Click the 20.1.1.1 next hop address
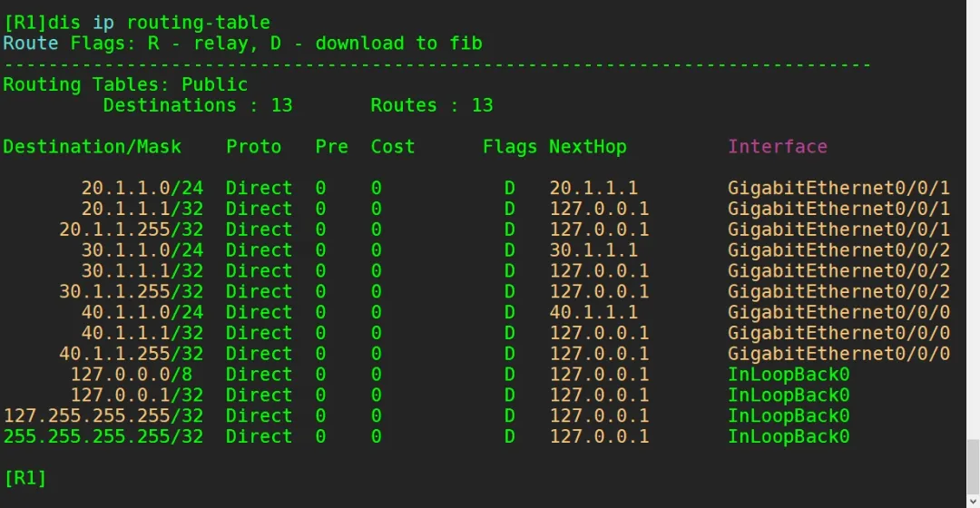This screenshot has width=980, height=508. (593, 189)
